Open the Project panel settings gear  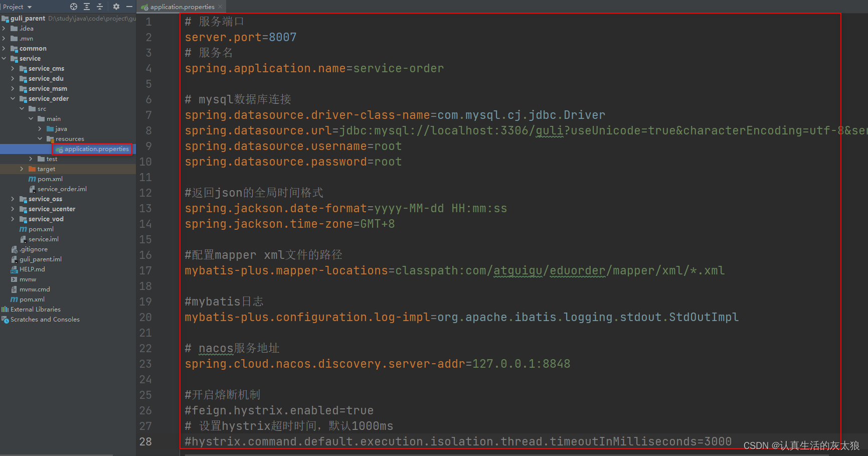click(x=116, y=7)
